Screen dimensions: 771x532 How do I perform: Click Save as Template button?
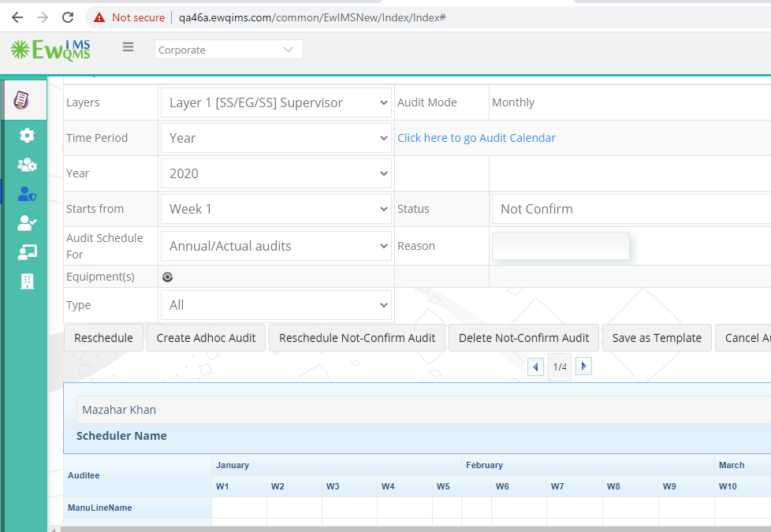(x=657, y=338)
